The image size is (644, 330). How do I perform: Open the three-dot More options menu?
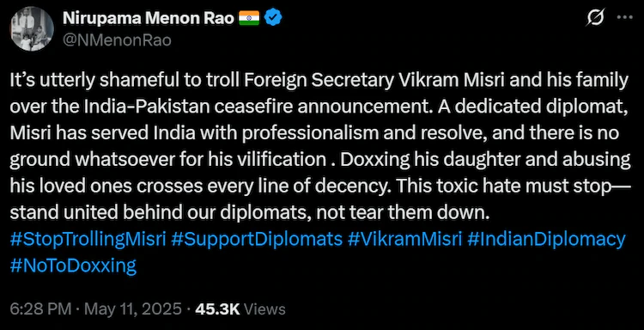click(625, 18)
